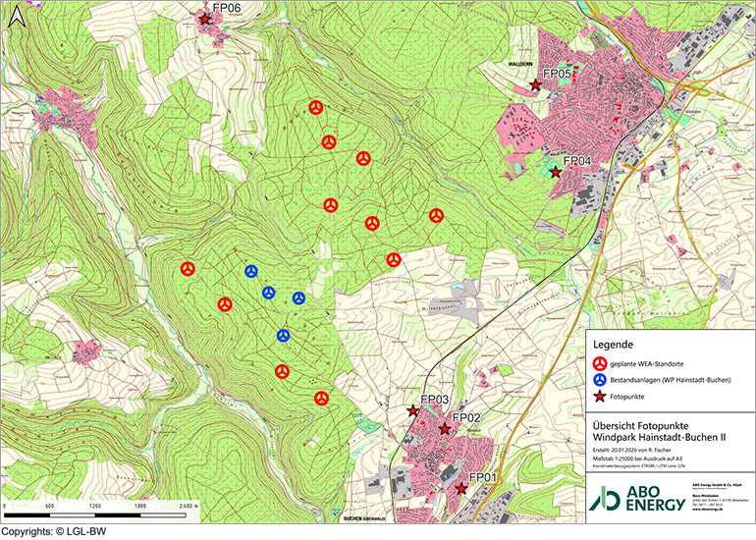The width and height of the screenshot is (756, 540).
Task: Select the easternmost red turbine marker
Action: point(437,215)
